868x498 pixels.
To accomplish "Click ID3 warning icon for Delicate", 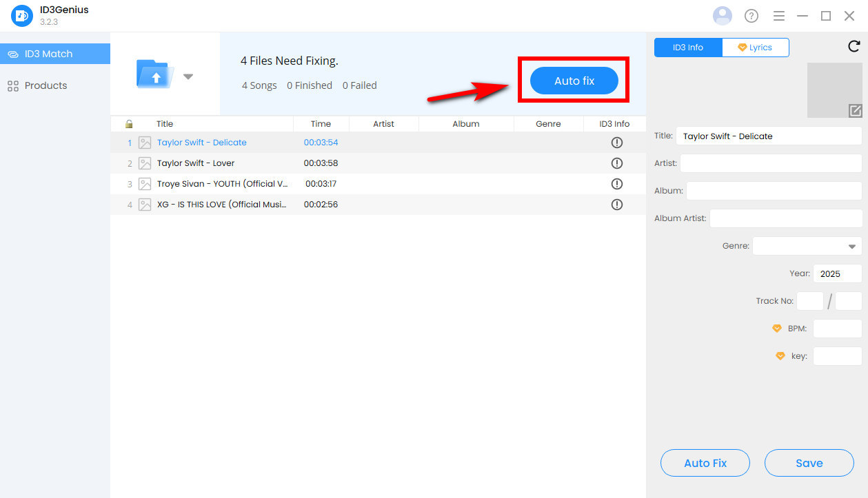I will point(617,143).
